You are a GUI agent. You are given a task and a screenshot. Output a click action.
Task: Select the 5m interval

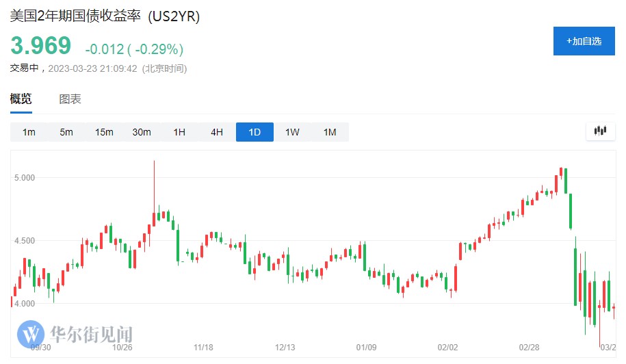(66, 132)
